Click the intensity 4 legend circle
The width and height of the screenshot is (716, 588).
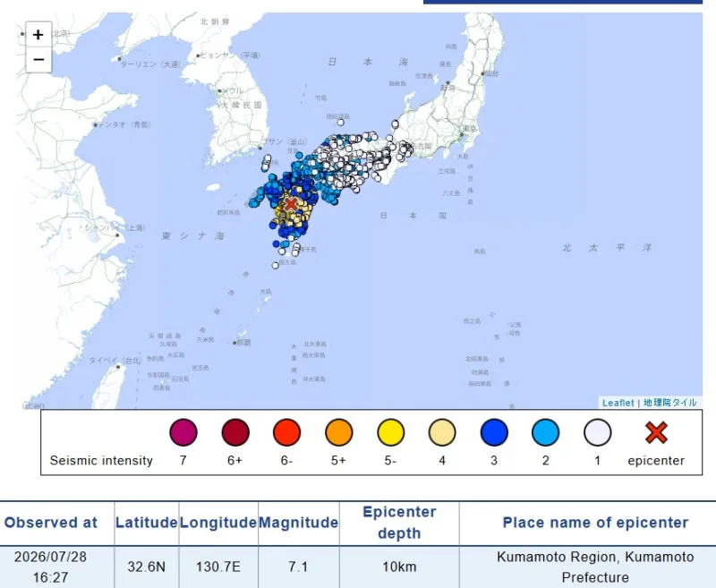click(x=442, y=432)
